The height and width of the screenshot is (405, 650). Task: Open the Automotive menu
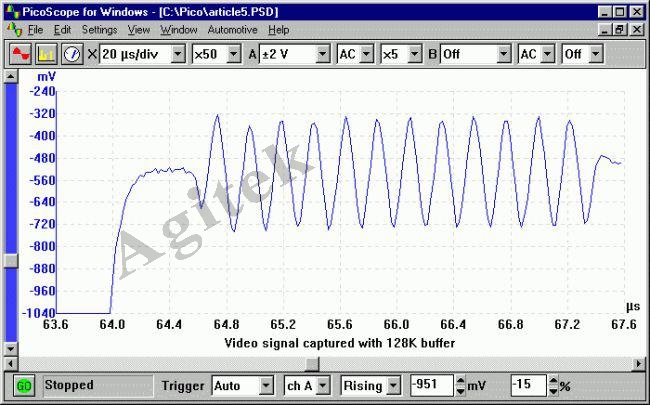click(233, 30)
